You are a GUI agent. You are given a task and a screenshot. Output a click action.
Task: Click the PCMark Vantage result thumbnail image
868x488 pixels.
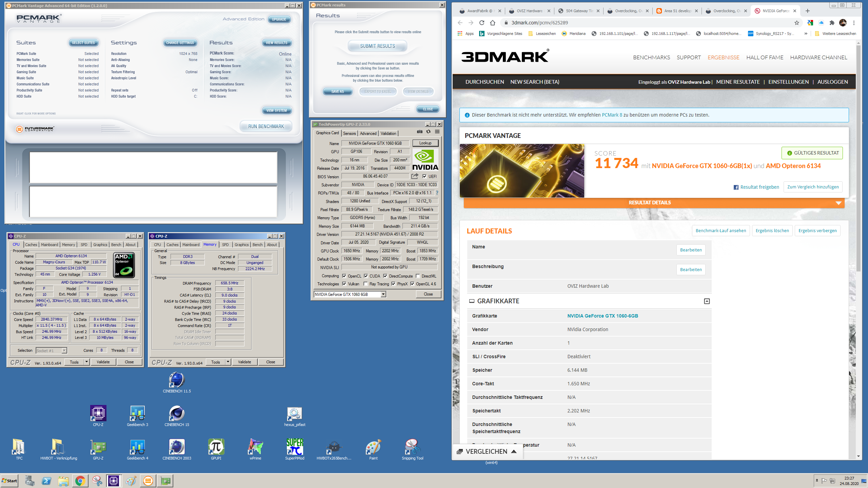522,170
